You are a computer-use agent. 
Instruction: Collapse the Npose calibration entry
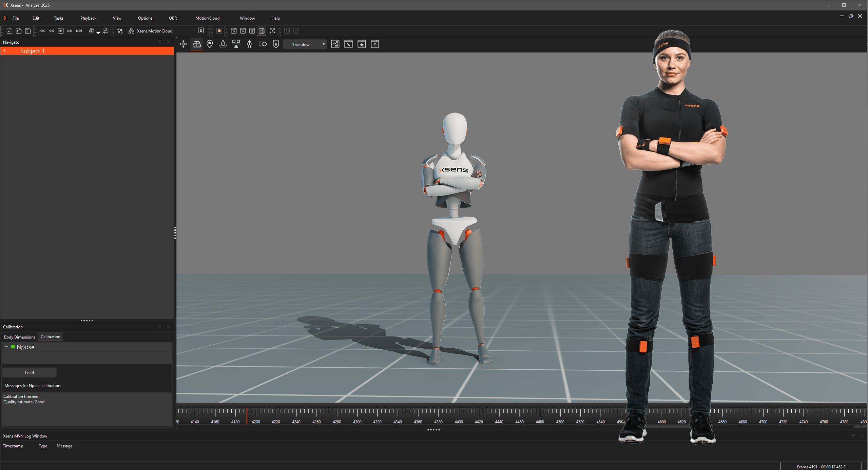click(x=6, y=347)
